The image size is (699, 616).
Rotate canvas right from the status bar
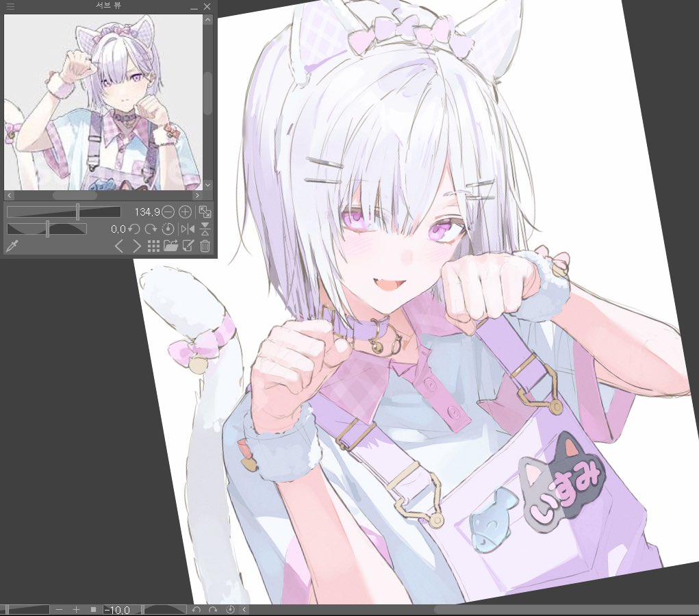click(213, 610)
